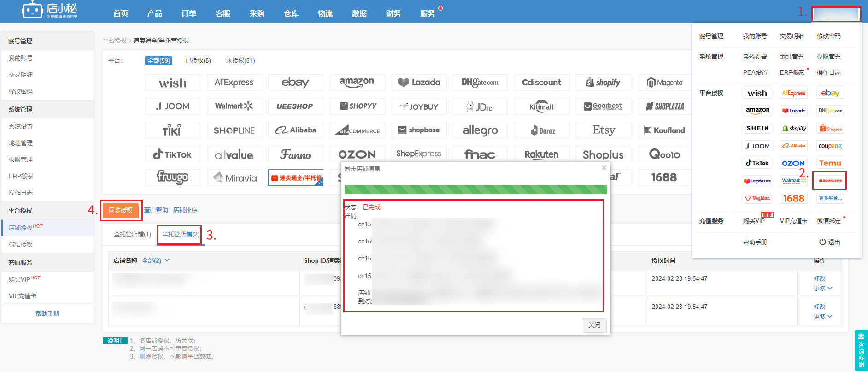Click 关闭 button in sync dialog
Image resolution: width=868 pixels, height=372 pixels.
tap(594, 325)
